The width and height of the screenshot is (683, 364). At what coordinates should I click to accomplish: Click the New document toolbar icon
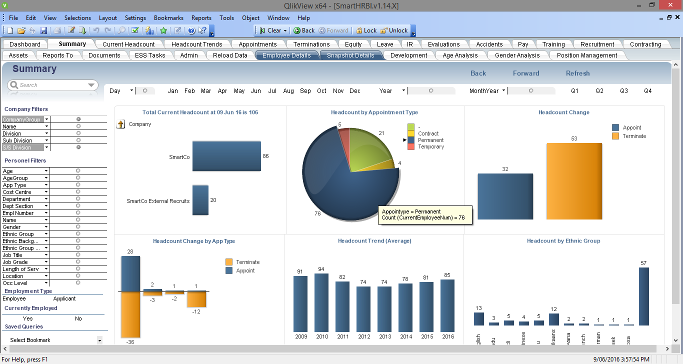tap(10, 30)
